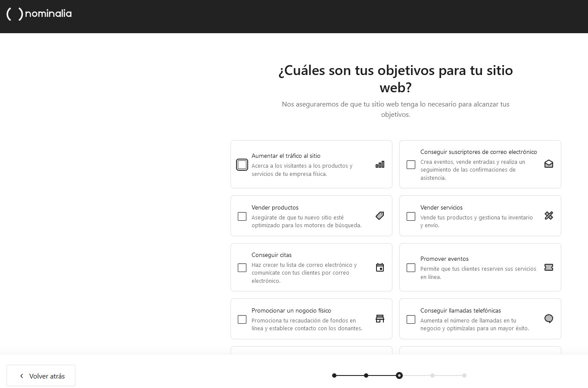Click the pencil-ruler icon for Vender servicios

pos(549,216)
